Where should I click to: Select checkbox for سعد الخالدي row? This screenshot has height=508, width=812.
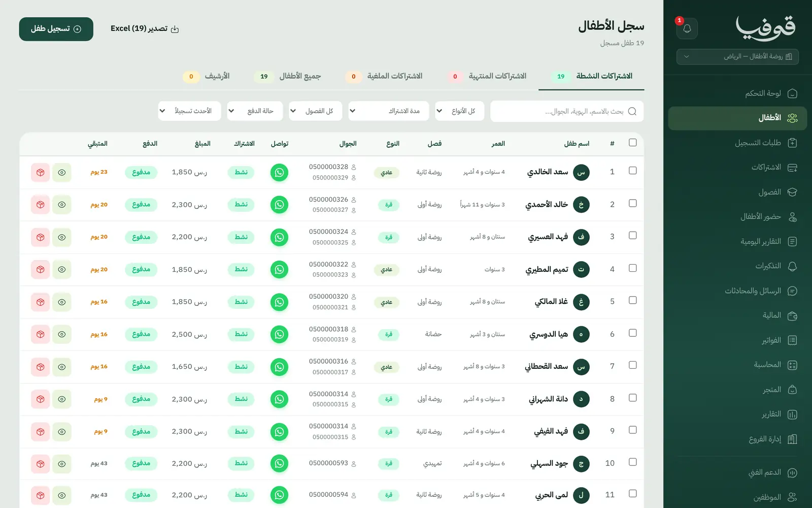tap(632, 171)
